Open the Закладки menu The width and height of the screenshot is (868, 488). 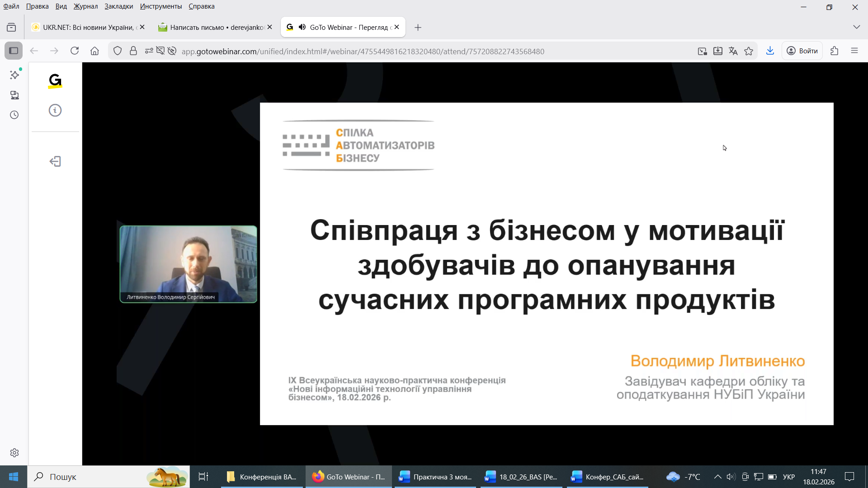point(118,6)
